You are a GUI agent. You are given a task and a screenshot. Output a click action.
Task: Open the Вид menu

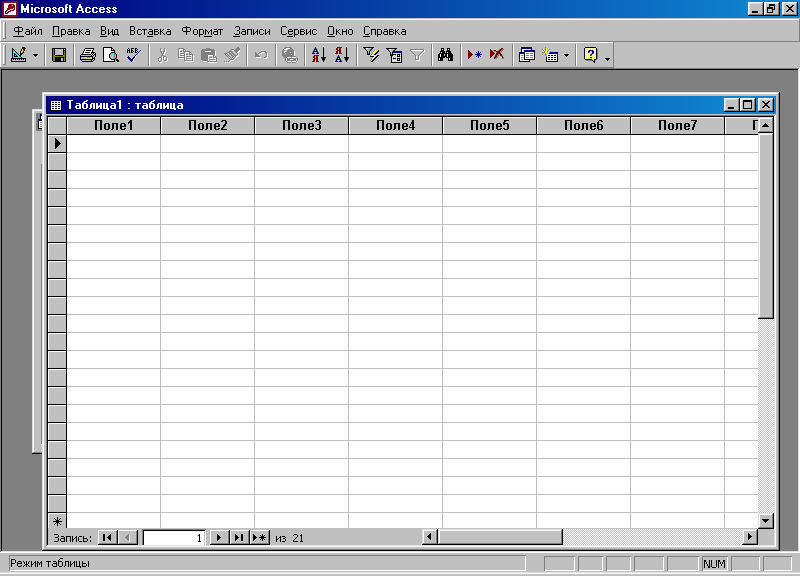[109, 31]
